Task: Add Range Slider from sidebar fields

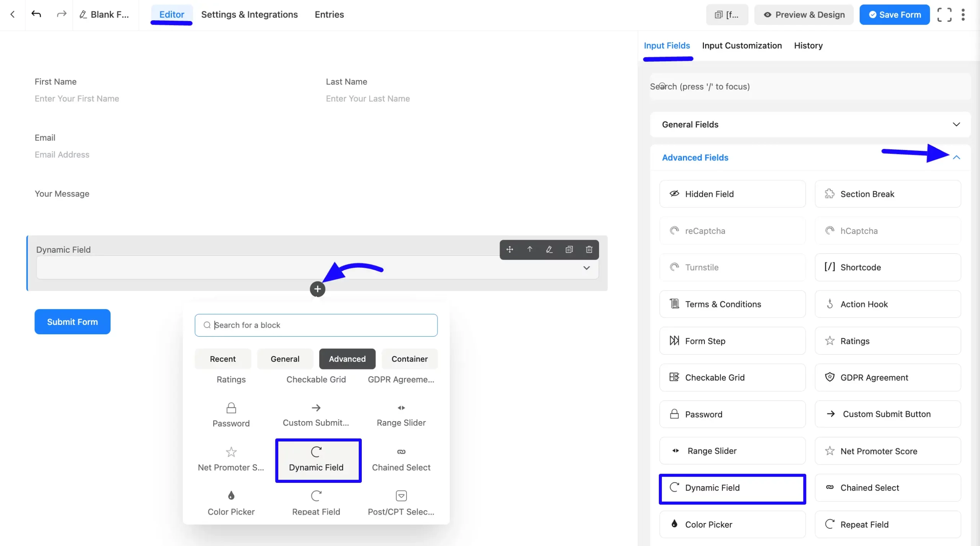Action: click(732, 451)
